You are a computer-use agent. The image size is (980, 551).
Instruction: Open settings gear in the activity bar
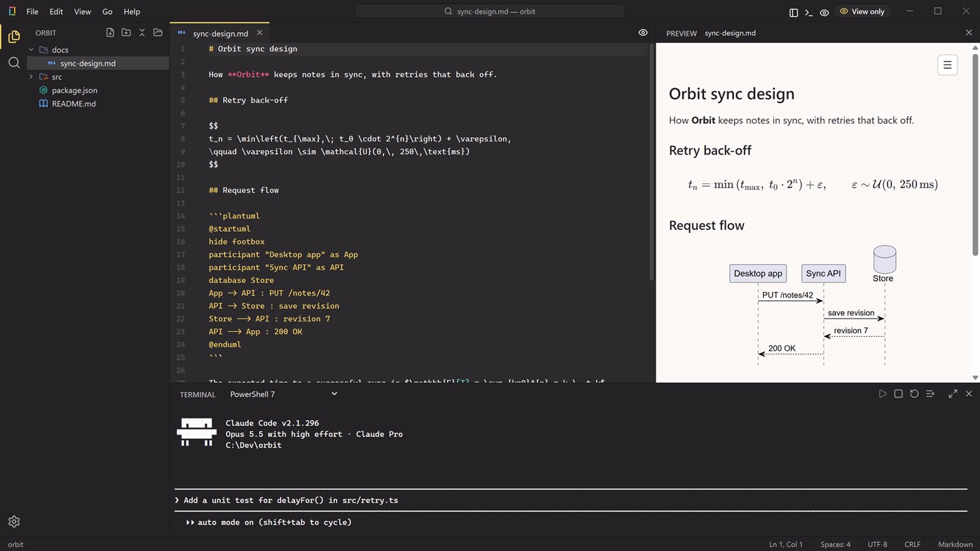pyautogui.click(x=14, y=522)
